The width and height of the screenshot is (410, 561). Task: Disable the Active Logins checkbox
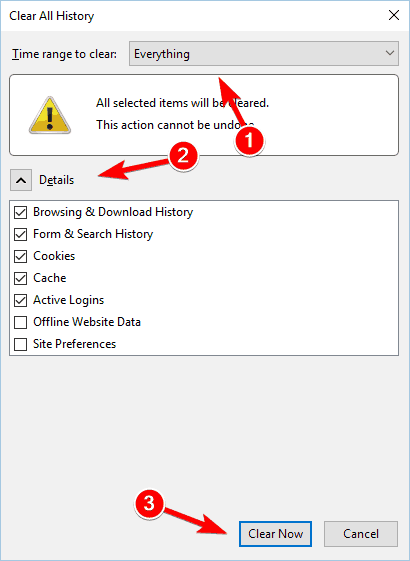[20, 300]
